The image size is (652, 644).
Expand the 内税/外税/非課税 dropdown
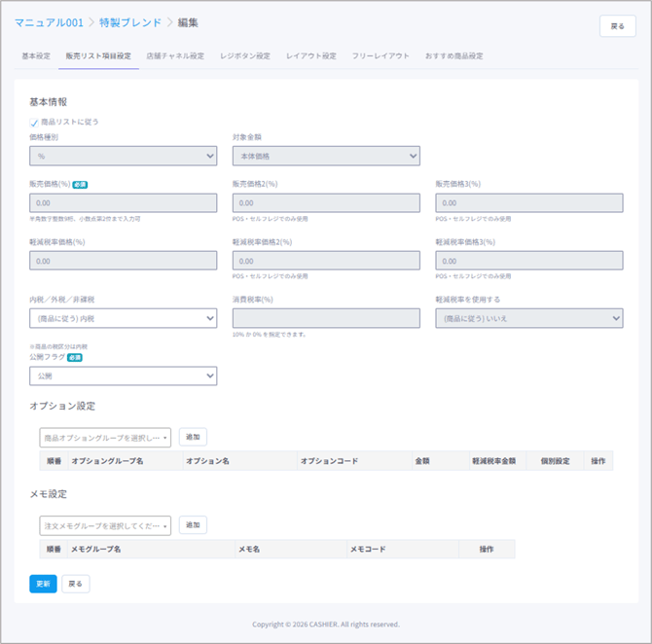[x=123, y=318]
